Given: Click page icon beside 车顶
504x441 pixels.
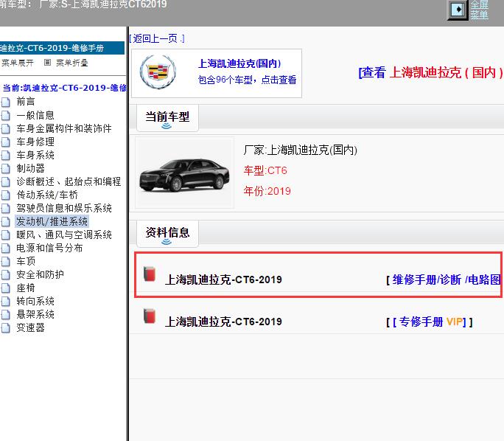Looking at the screenshot, I should click(5, 262).
